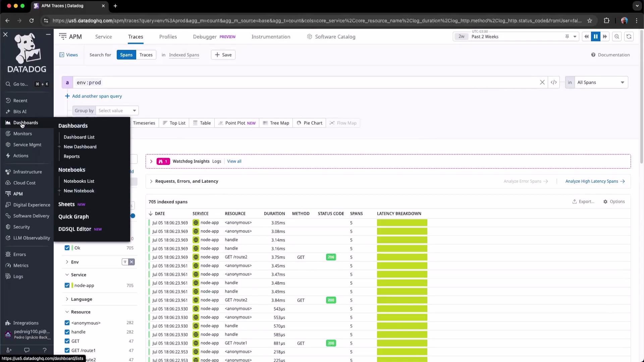Image resolution: width=644 pixels, height=362 pixels.
Task: Click the Export button
Action: tap(583, 202)
